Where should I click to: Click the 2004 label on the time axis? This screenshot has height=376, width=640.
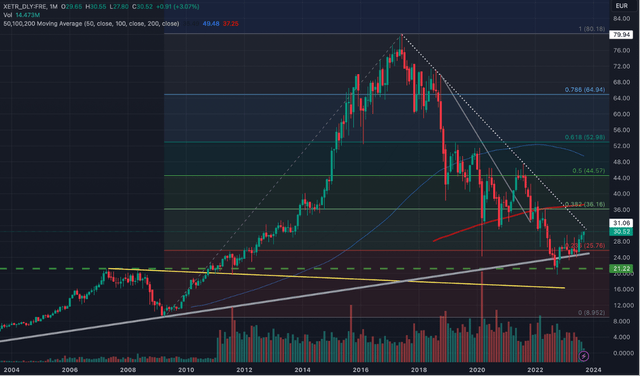(11, 369)
